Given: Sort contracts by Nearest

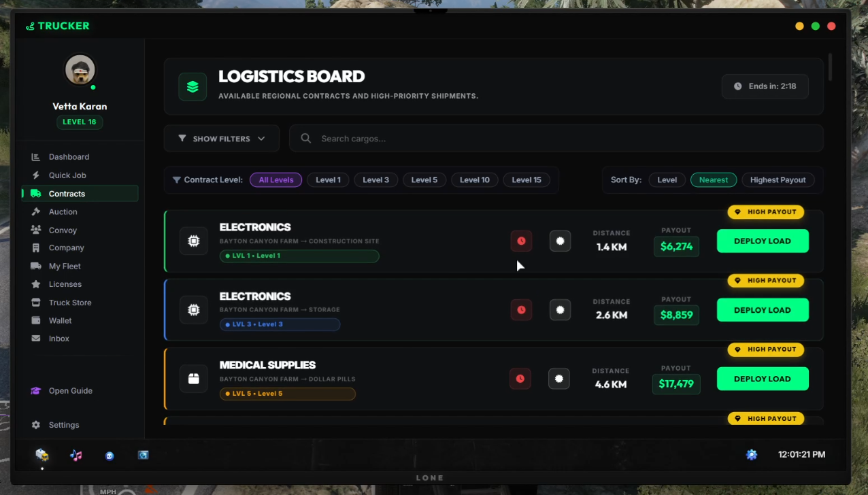Looking at the screenshot, I should (x=714, y=180).
